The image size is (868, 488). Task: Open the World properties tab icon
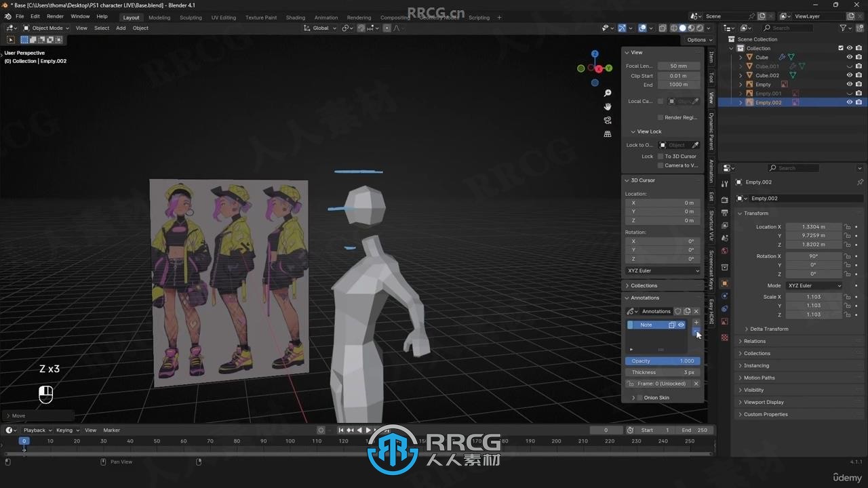click(x=724, y=251)
